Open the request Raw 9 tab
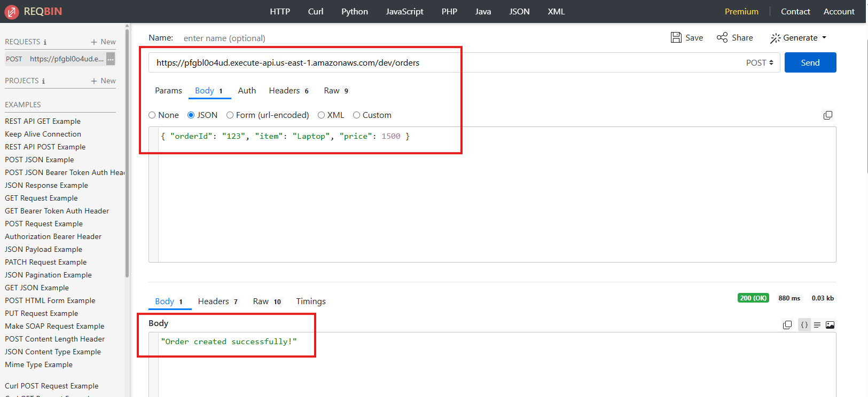The width and height of the screenshot is (868, 397). tap(336, 91)
